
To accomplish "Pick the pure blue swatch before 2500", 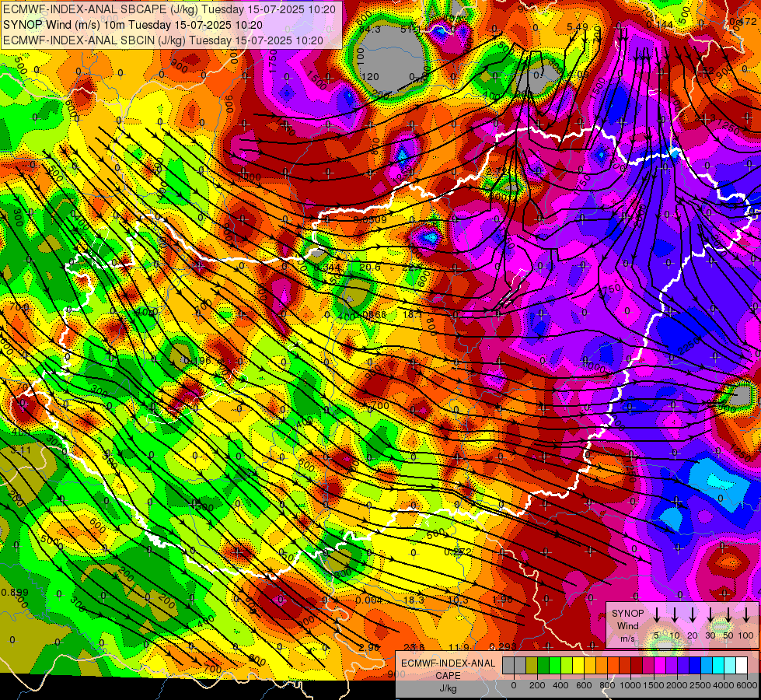I will tap(695, 665).
